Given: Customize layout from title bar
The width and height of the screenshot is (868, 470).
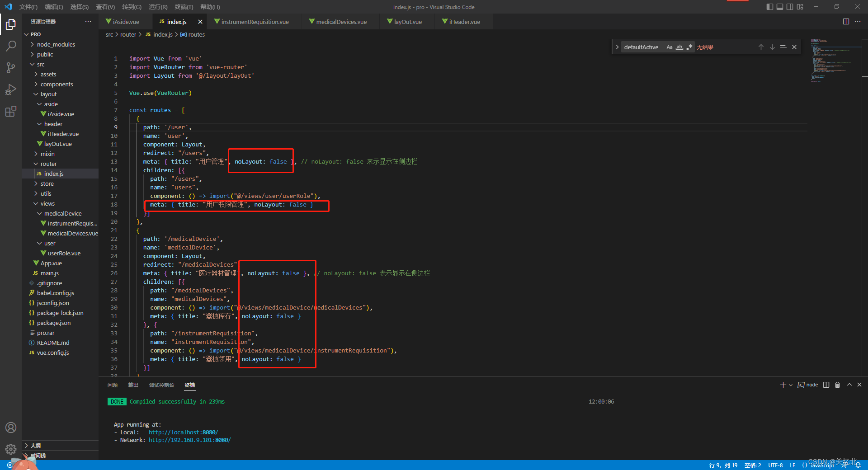Looking at the screenshot, I should [800, 7].
